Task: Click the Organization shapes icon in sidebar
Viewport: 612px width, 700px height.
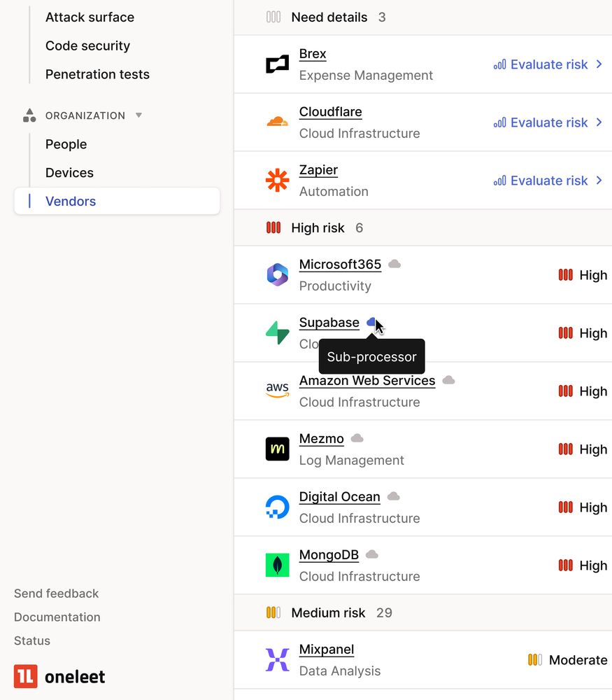Action: tap(29, 115)
